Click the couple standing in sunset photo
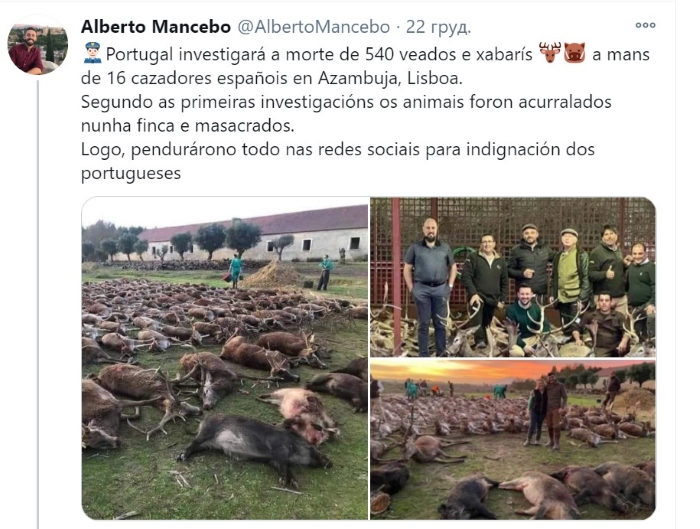700x529 pixels. (545, 408)
